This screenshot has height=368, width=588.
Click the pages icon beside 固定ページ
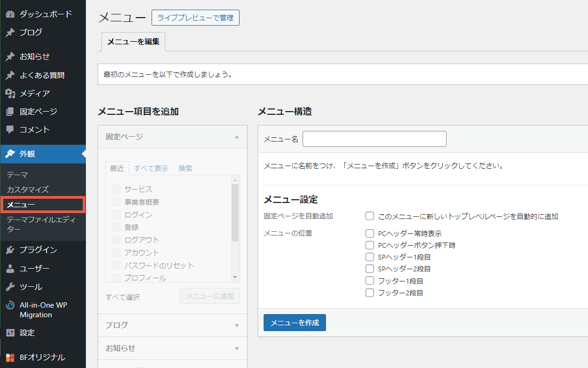(10, 112)
